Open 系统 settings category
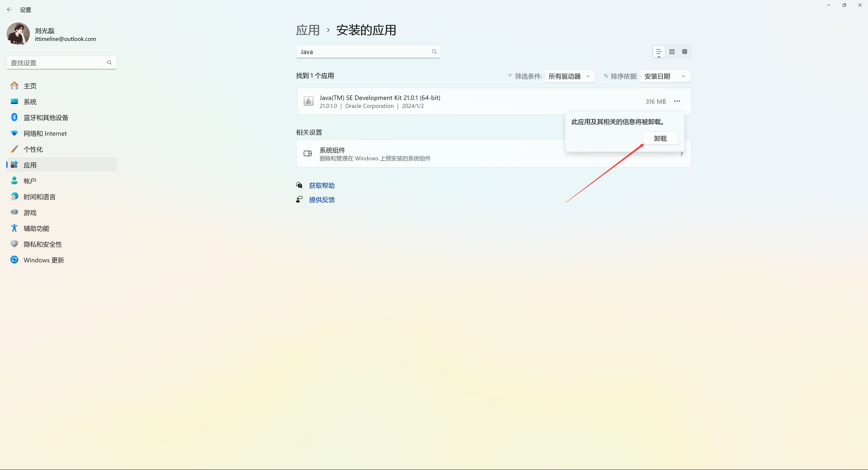This screenshot has height=470, width=868. [62, 102]
